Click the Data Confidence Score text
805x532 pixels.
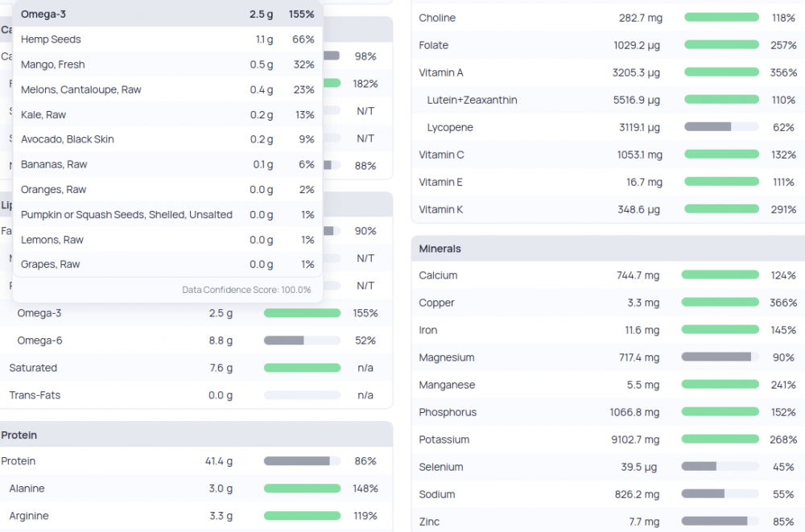[246, 290]
